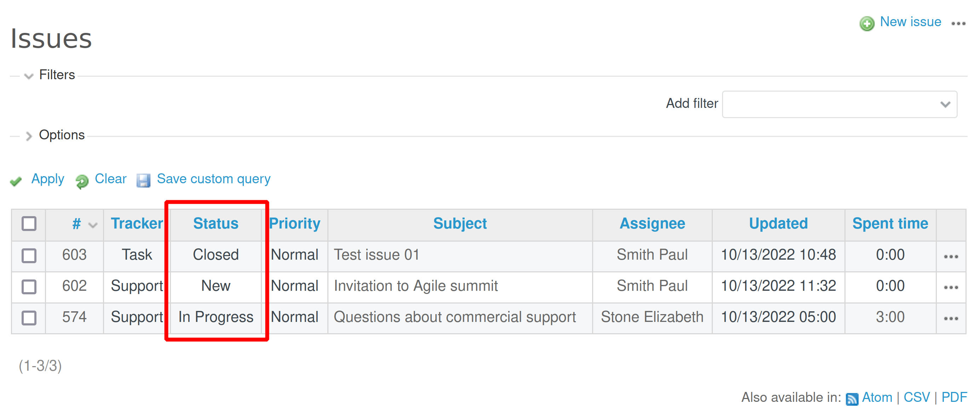Open actions menu for issue 602
The image size is (980, 416).
point(950,288)
